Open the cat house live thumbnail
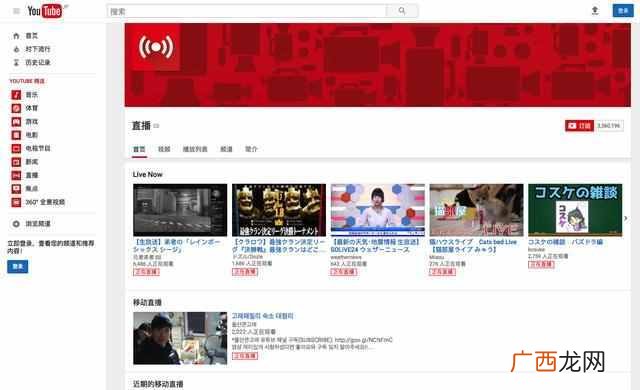 pyautogui.click(x=476, y=210)
